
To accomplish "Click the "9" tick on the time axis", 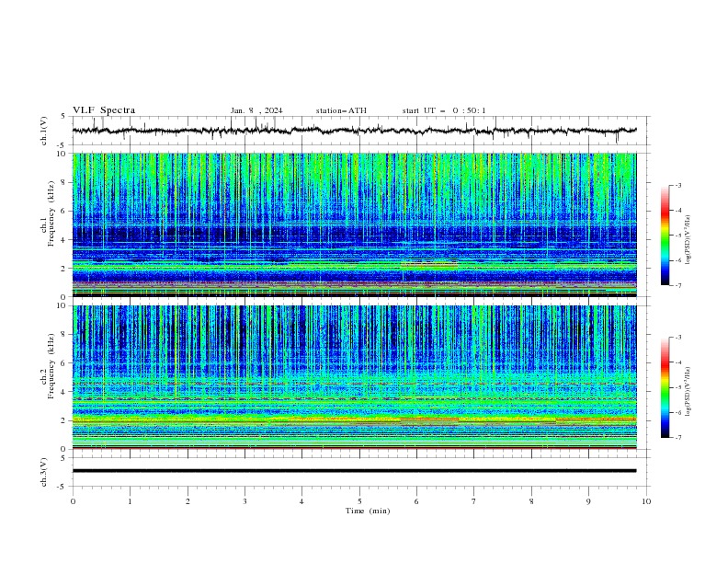I will point(588,501).
